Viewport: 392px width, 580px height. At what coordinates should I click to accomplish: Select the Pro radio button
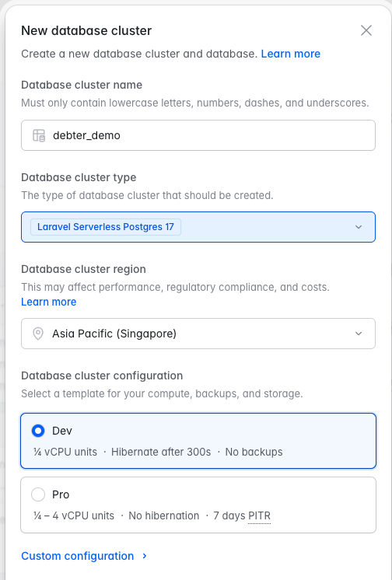coord(38,494)
